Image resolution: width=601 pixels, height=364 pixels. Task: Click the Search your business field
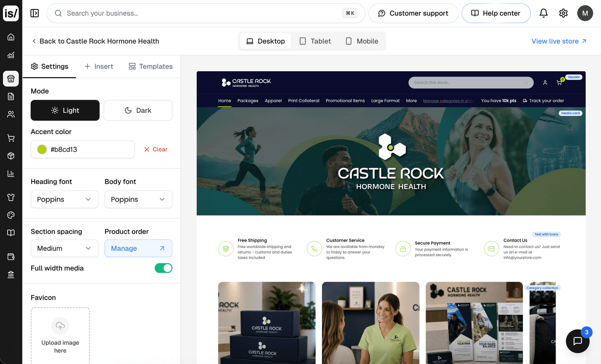(x=206, y=13)
